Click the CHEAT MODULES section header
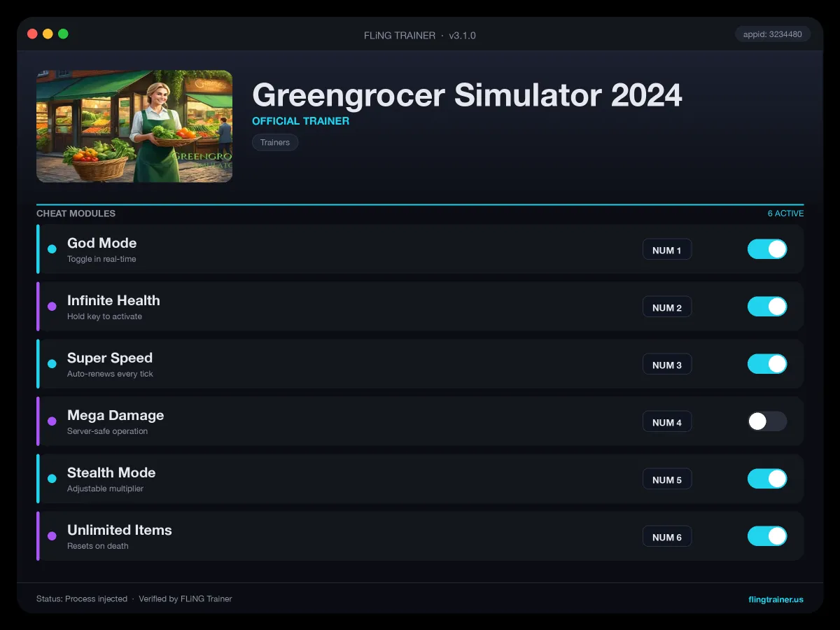Screen dimensions: 840x630 [76, 213]
